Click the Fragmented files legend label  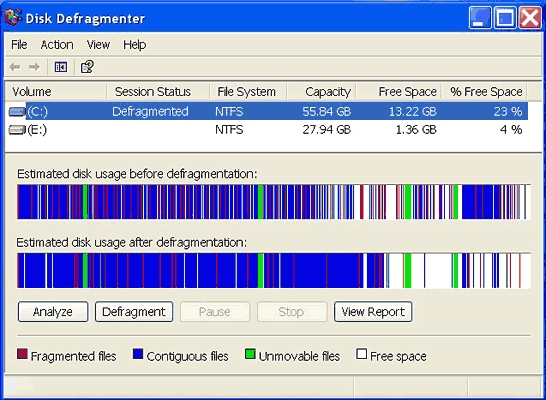73,356
